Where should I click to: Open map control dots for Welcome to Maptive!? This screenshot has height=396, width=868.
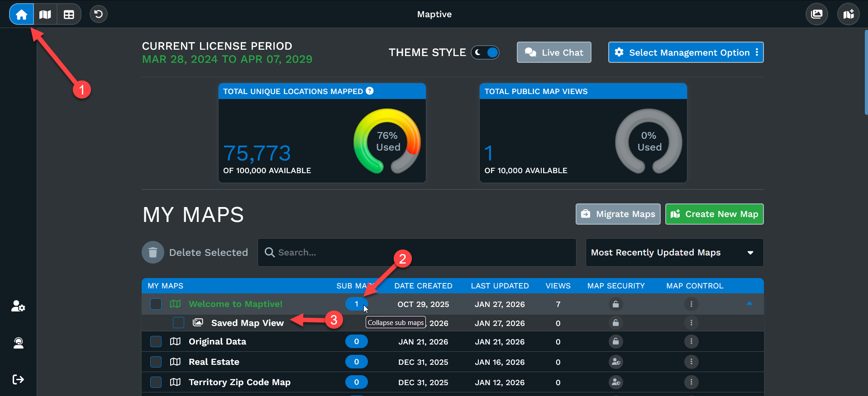(691, 304)
